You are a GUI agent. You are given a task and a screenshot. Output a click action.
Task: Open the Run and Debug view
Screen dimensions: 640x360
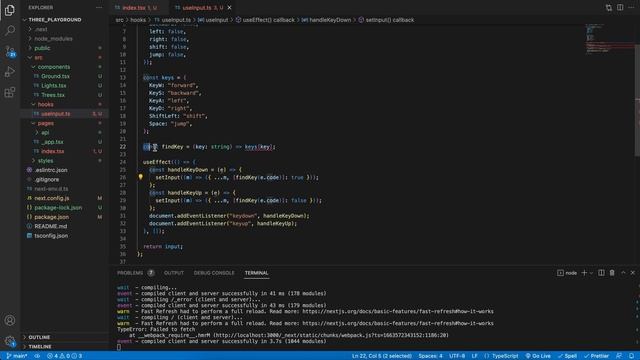click(10, 72)
